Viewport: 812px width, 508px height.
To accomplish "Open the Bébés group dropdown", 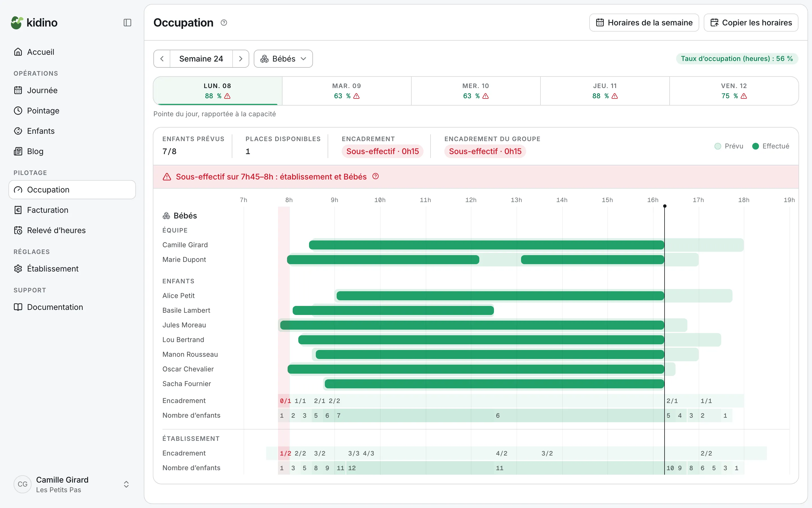I will [x=283, y=59].
